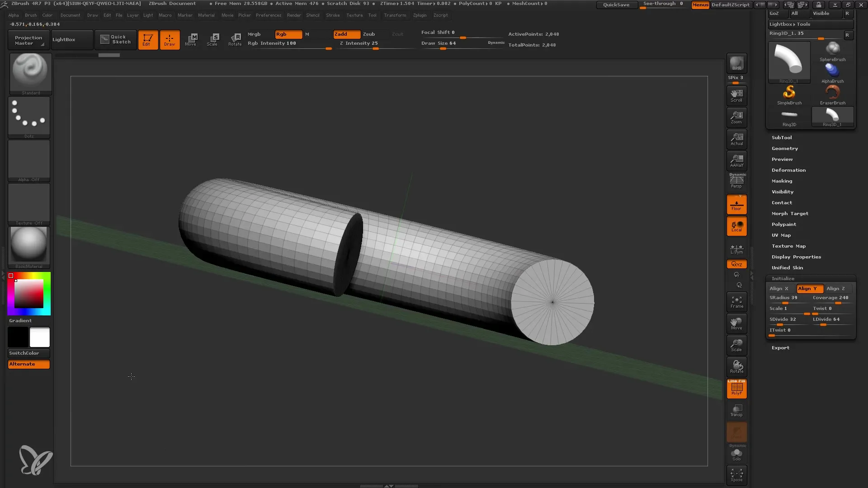Expand the Masking subpanel
This screenshot has width=868, height=488.
[782, 181]
